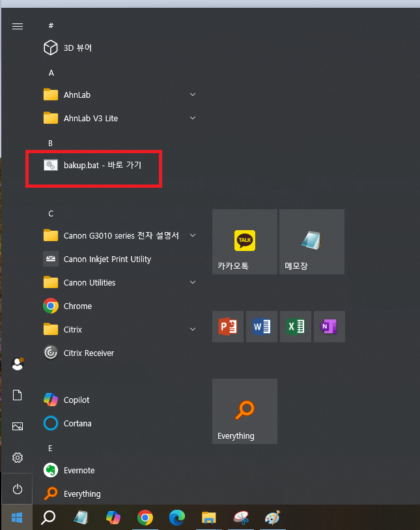Switch to Chrome on the taskbar

tap(145, 518)
